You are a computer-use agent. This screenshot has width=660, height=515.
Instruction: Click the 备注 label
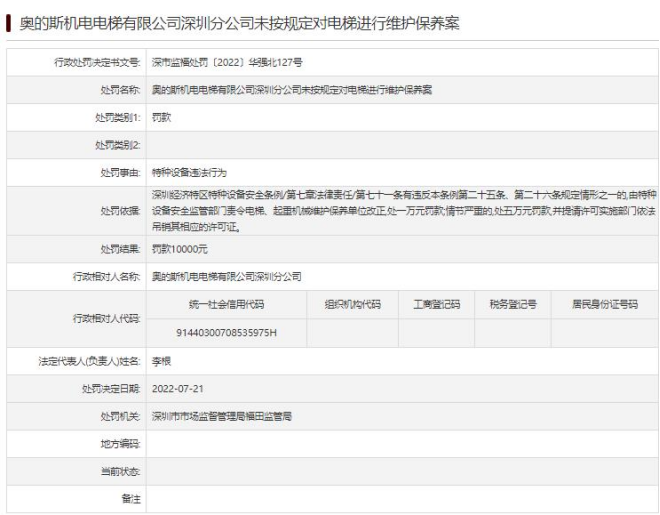click(x=131, y=499)
